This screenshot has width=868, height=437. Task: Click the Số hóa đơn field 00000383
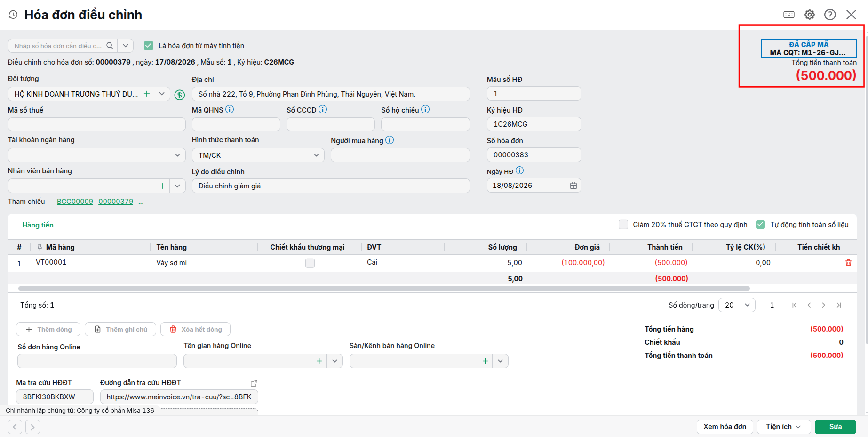coord(534,155)
